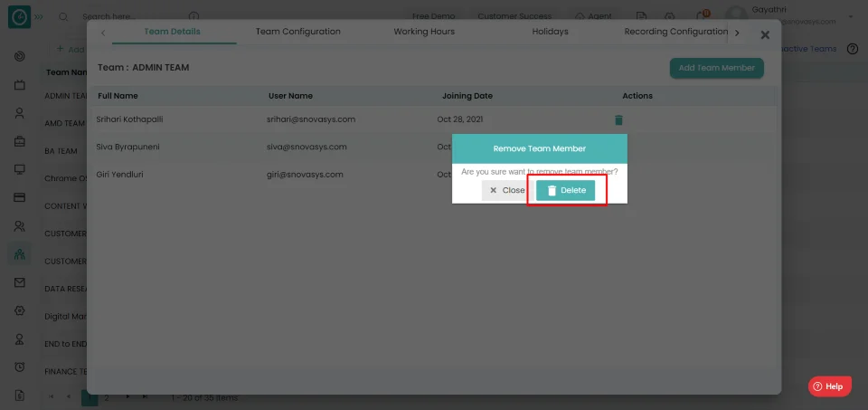Click Close in Remove Team Member dialog
The image size is (868, 410).
pyautogui.click(x=507, y=190)
